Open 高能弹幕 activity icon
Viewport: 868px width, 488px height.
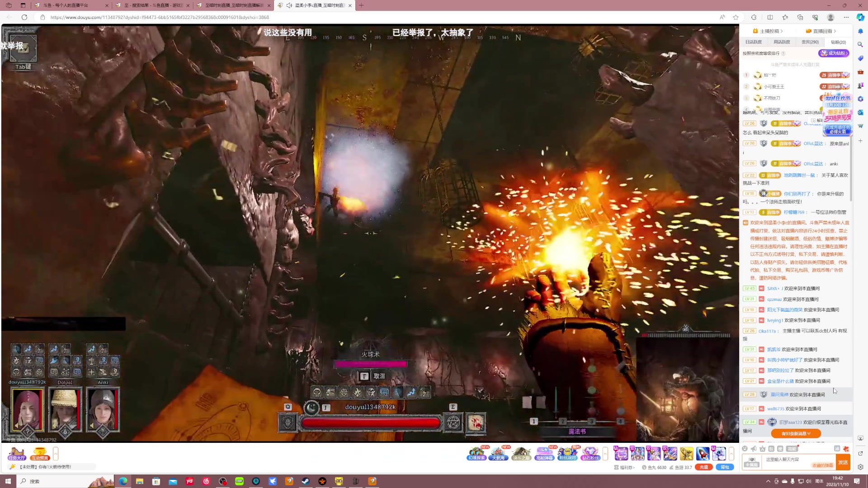[x=544, y=453]
